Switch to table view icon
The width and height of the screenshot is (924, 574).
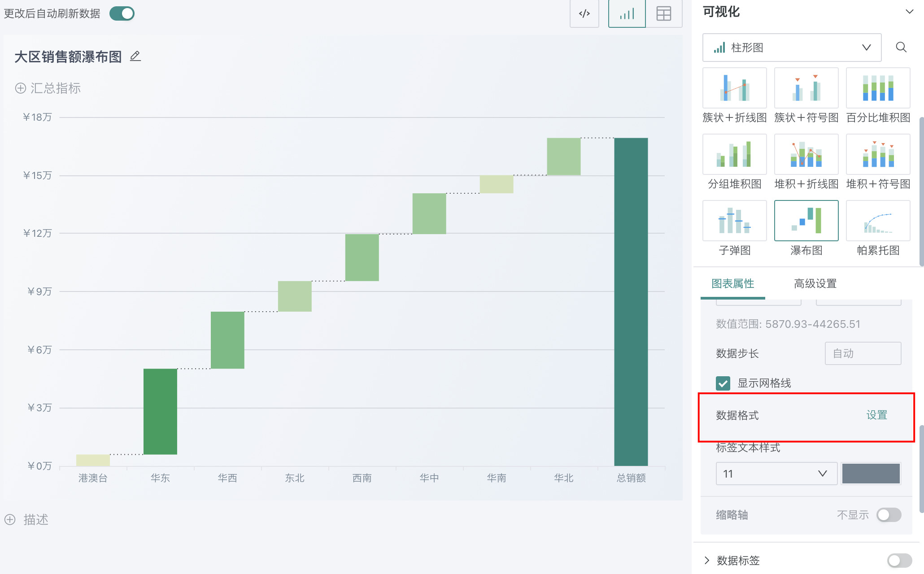pos(663,13)
